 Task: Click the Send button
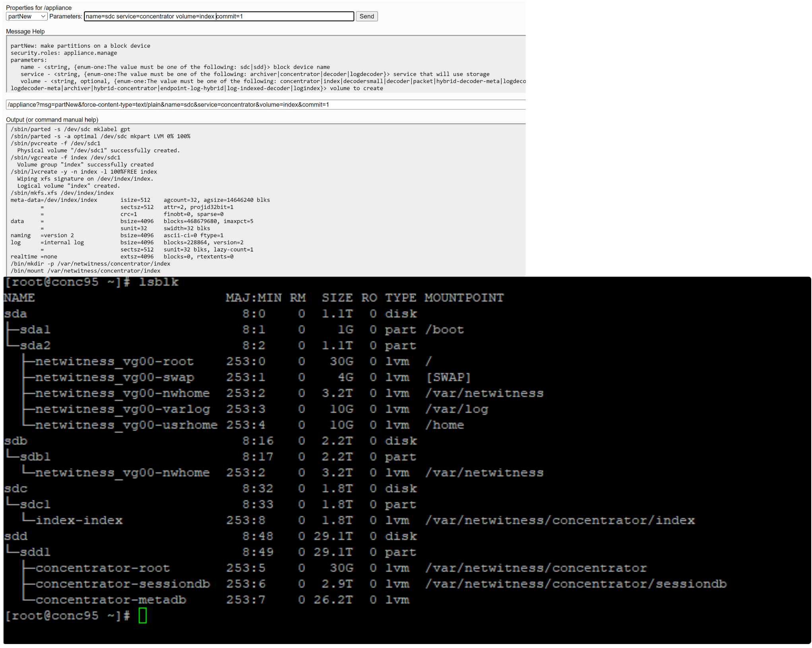coord(366,16)
